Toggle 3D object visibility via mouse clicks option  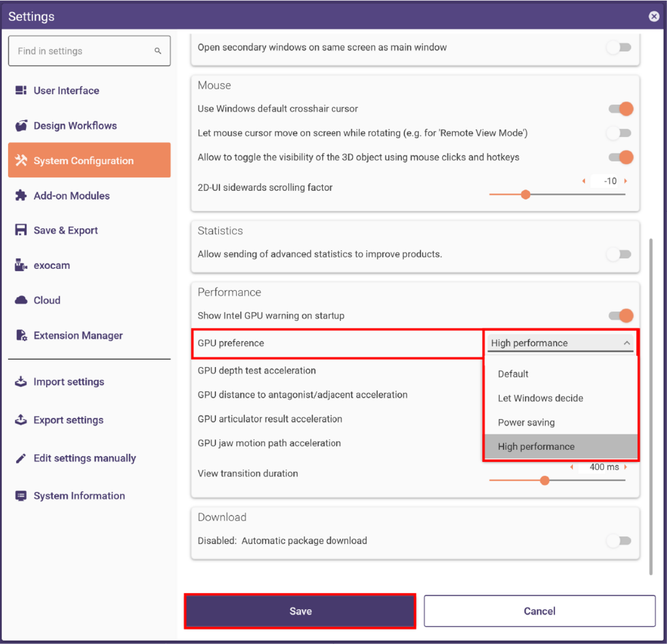click(621, 157)
